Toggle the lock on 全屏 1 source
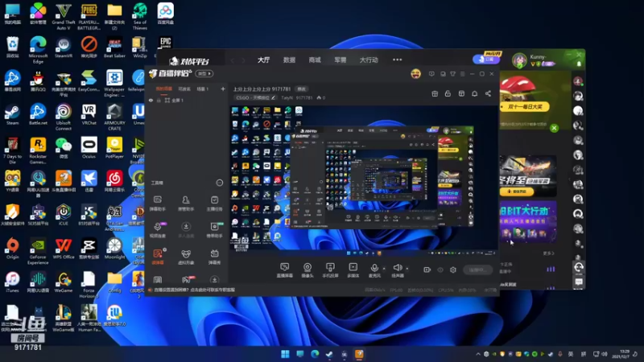The image size is (644, 362). point(159,100)
